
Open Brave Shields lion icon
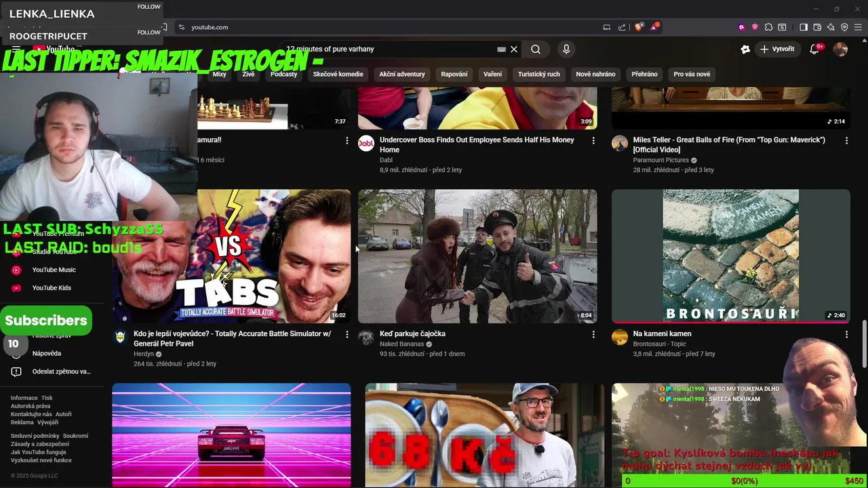point(638,27)
